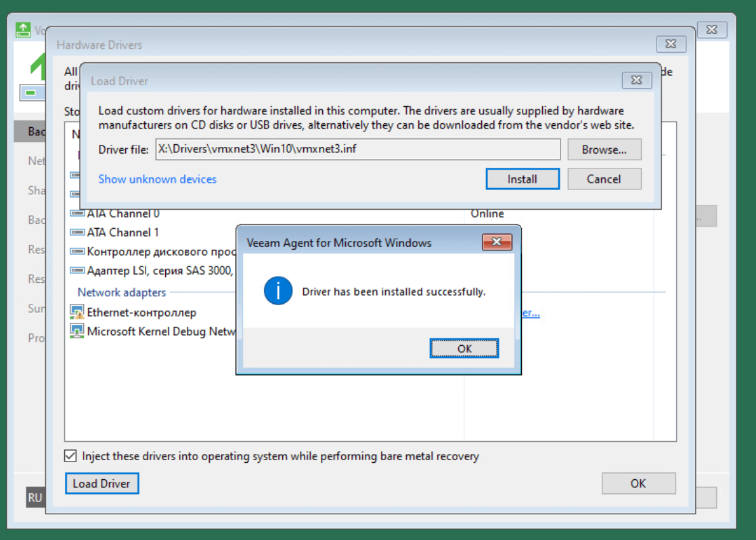The width and height of the screenshot is (756, 540).
Task: Click the Контроллер дискового storage controller icon
Action: tap(76, 252)
